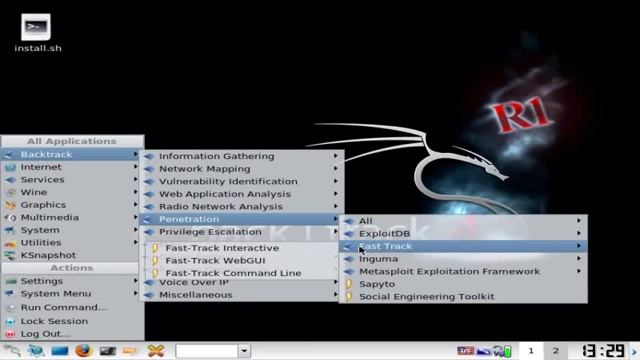Image resolution: width=640 pixels, height=360 pixels.
Task: Open the terminal Konsole icon in taskbar
Action: (107, 351)
